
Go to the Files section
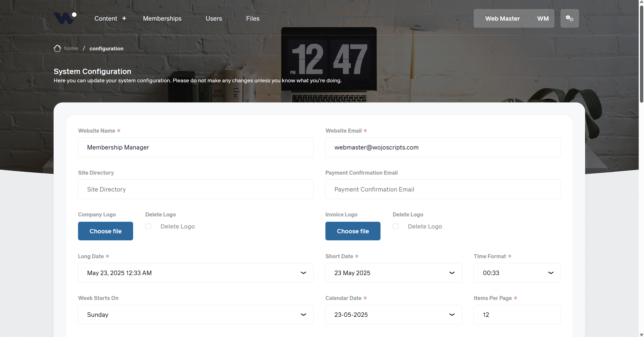coord(253,18)
